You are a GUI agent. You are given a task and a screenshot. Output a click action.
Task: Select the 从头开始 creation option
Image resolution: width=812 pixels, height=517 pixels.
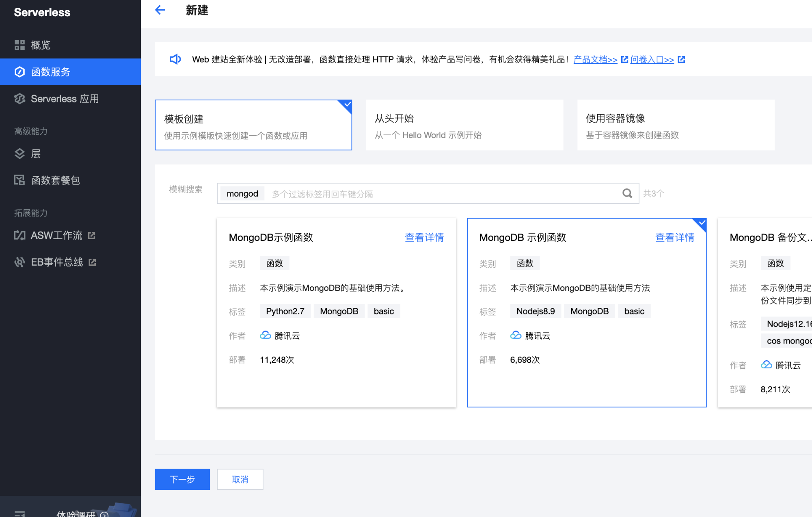point(464,125)
